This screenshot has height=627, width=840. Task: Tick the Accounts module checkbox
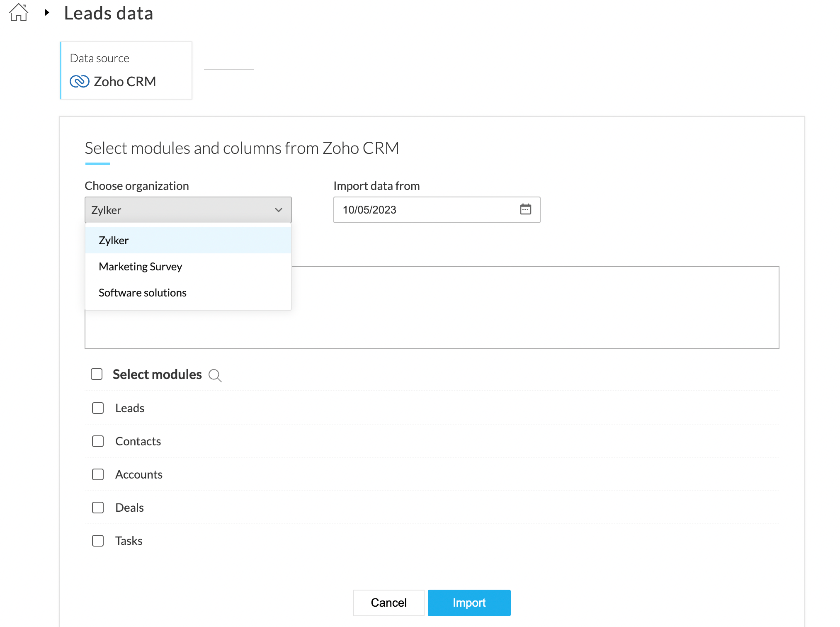pos(98,474)
